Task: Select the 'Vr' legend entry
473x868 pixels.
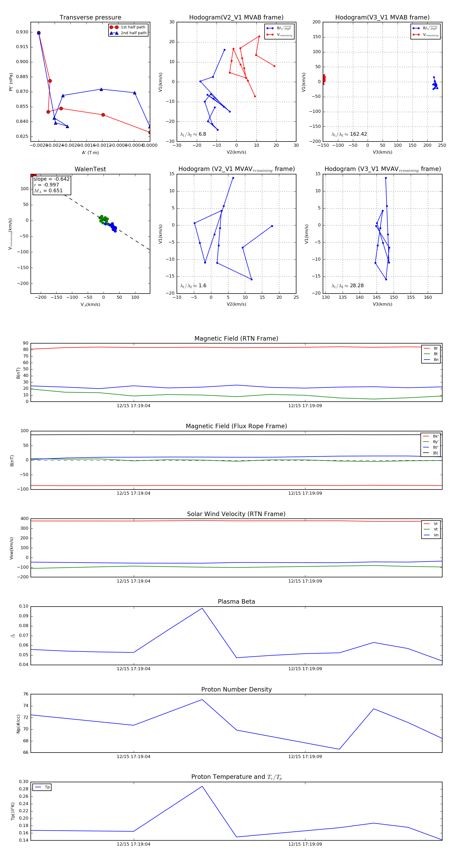Action: [431, 524]
